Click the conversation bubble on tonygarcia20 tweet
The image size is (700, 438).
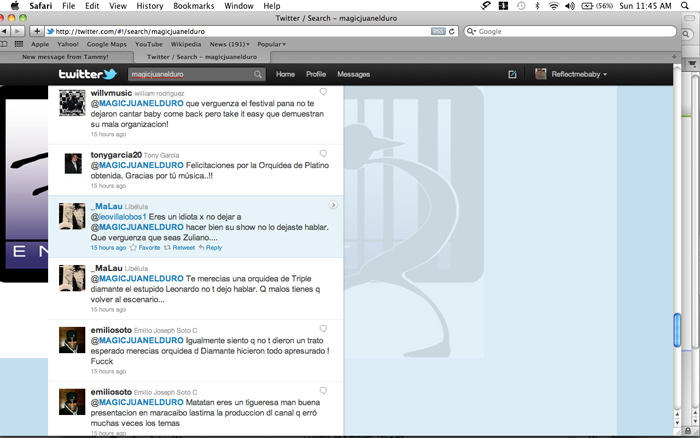[323, 154]
